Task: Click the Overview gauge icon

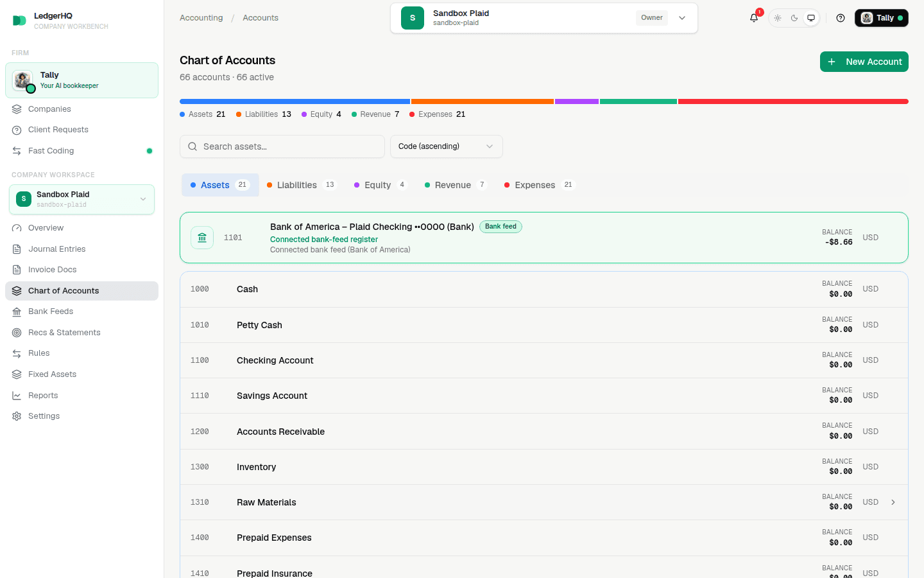Action: (17, 228)
